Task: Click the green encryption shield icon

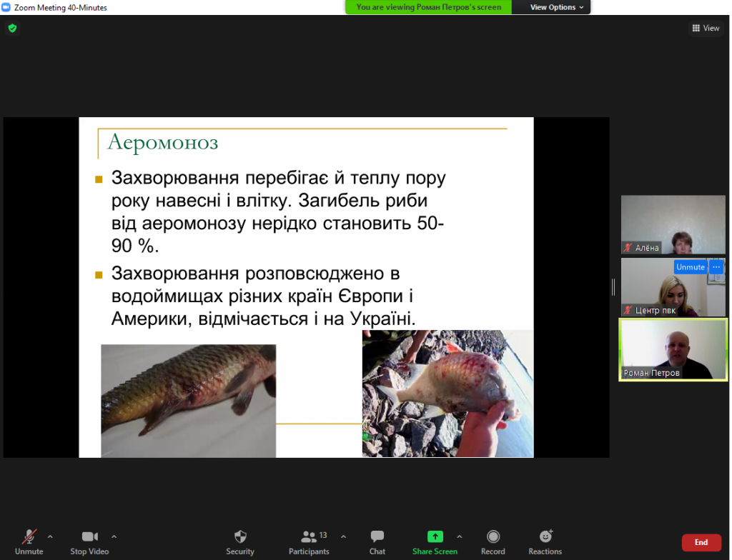Action: tap(12, 29)
